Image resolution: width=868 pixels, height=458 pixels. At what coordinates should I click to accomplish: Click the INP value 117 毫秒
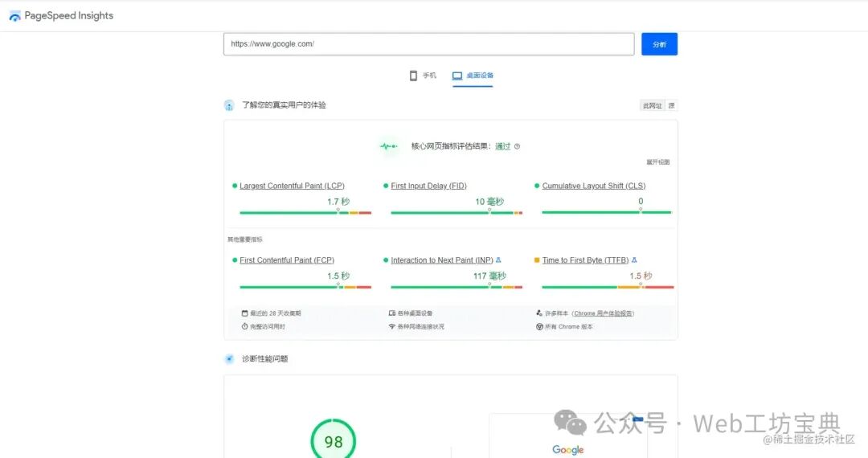click(x=489, y=276)
